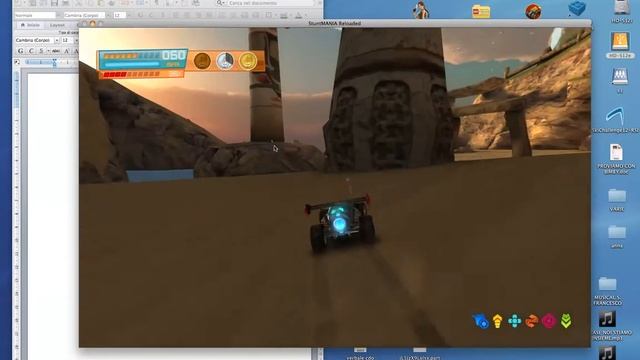
Task: Open the VARIE folder on desktop
Action: tap(617, 196)
